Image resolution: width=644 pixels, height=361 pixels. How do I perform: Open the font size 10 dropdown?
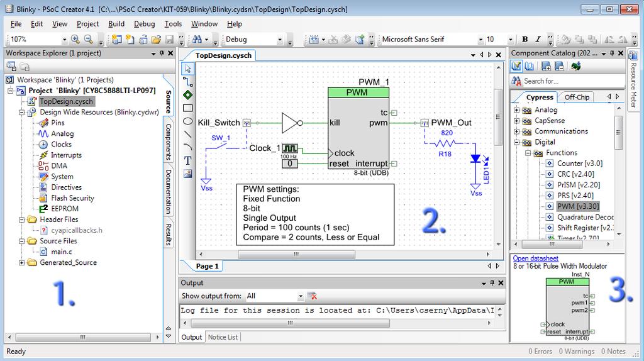pos(510,40)
